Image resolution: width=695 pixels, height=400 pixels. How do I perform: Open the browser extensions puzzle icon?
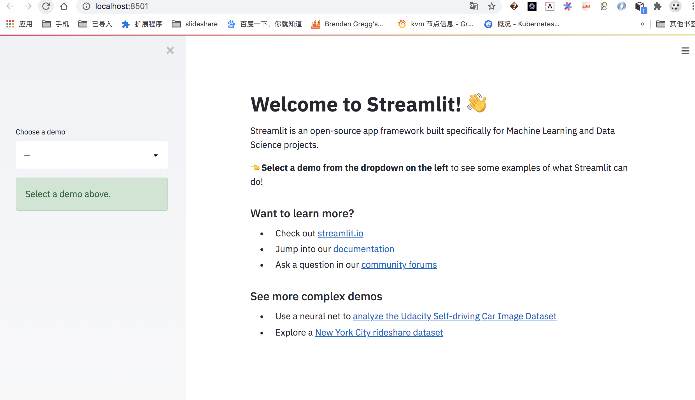(657, 6)
